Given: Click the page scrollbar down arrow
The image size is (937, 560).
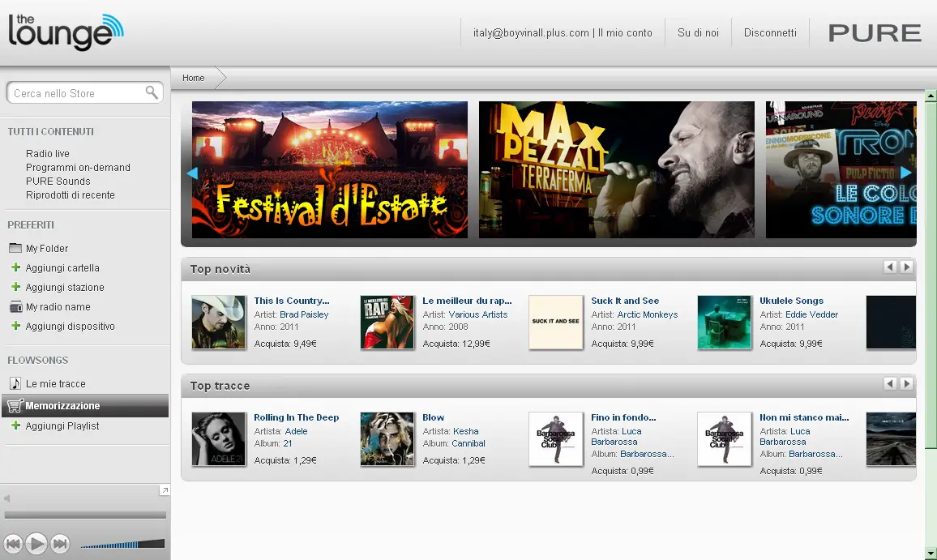Looking at the screenshot, I should pyautogui.click(x=931, y=554).
